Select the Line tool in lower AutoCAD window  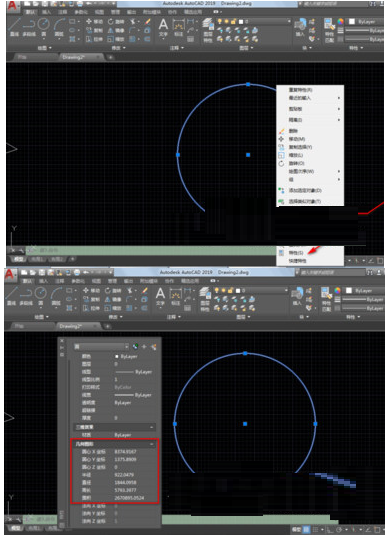(11, 296)
